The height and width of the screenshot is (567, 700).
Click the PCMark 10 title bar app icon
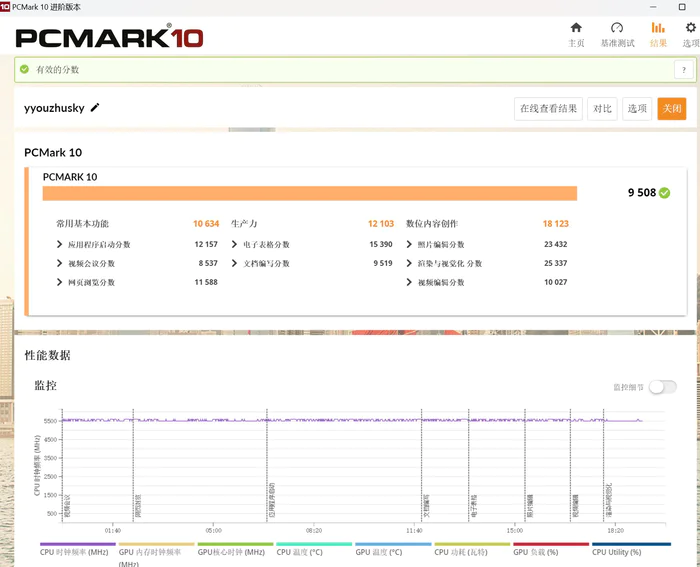click(5, 7)
